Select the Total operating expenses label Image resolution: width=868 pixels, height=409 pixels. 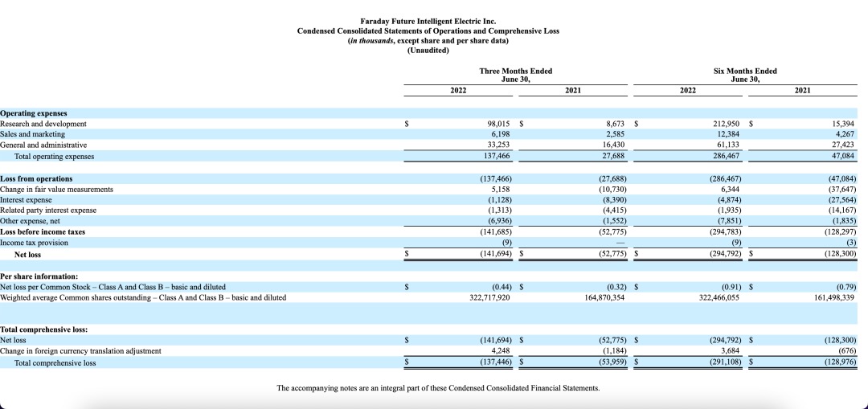(55, 157)
